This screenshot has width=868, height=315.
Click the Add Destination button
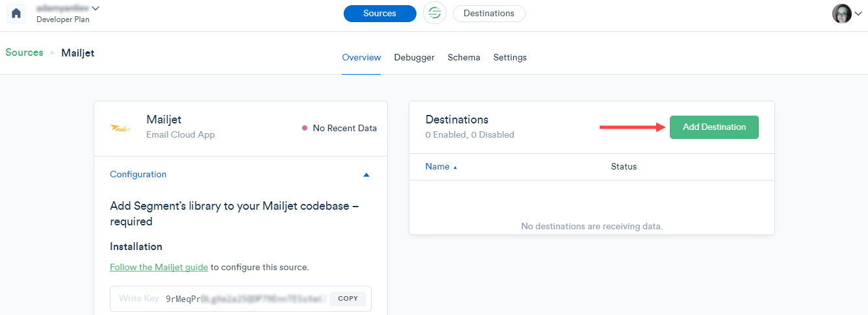[714, 127]
